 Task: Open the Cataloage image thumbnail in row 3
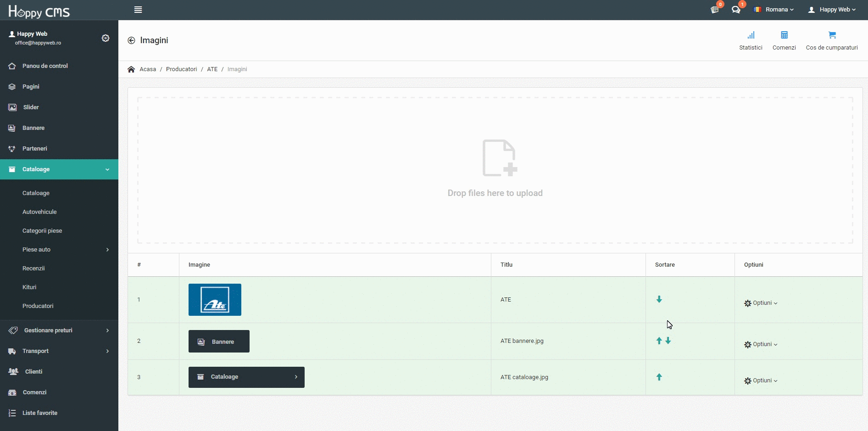[x=246, y=377]
